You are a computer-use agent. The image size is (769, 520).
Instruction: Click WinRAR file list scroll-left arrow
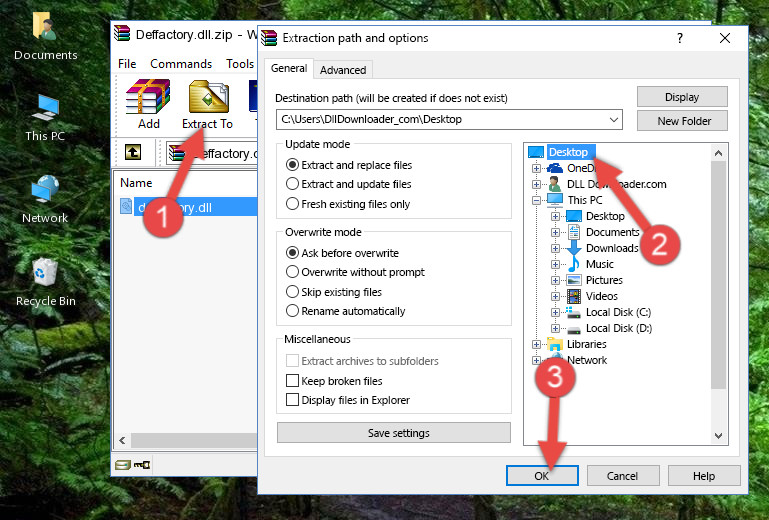[x=122, y=440]
